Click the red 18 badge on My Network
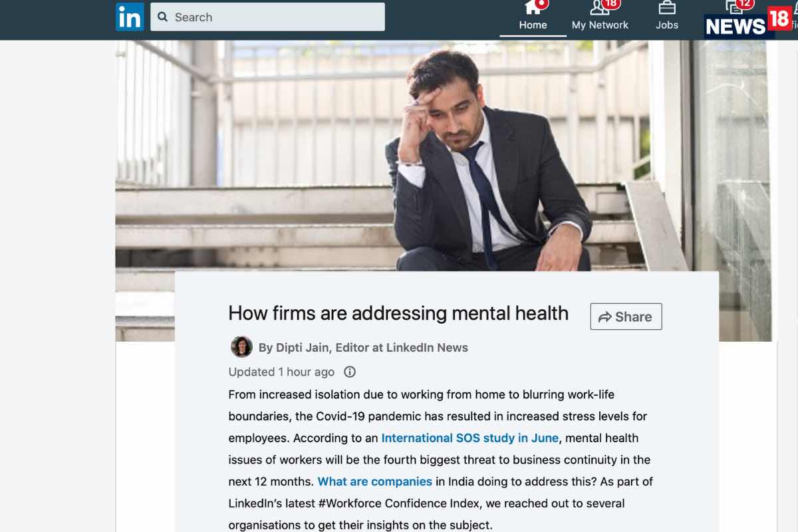 coord(611,4)
